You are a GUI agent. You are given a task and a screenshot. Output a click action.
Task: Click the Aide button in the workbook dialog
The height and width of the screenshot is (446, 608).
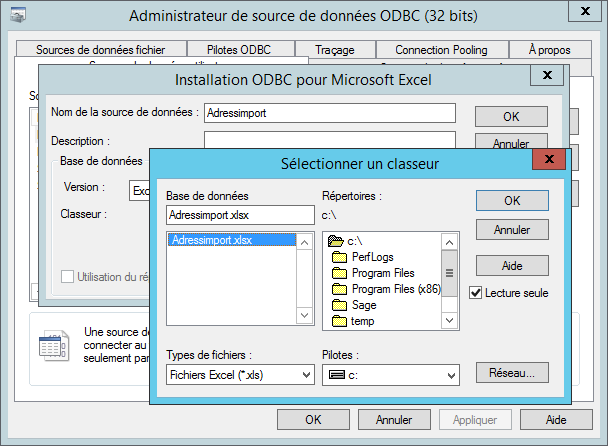512,266
